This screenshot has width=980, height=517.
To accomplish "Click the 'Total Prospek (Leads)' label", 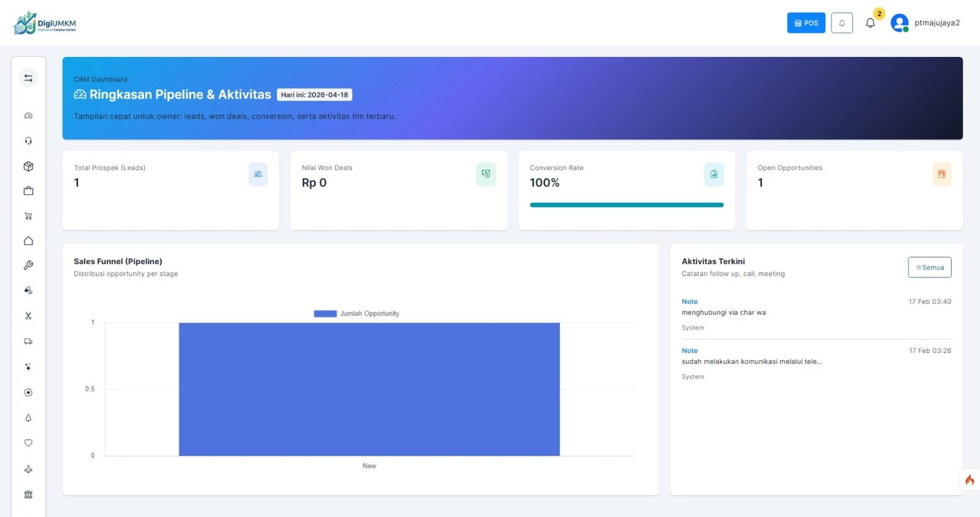I will click(110, 168).
